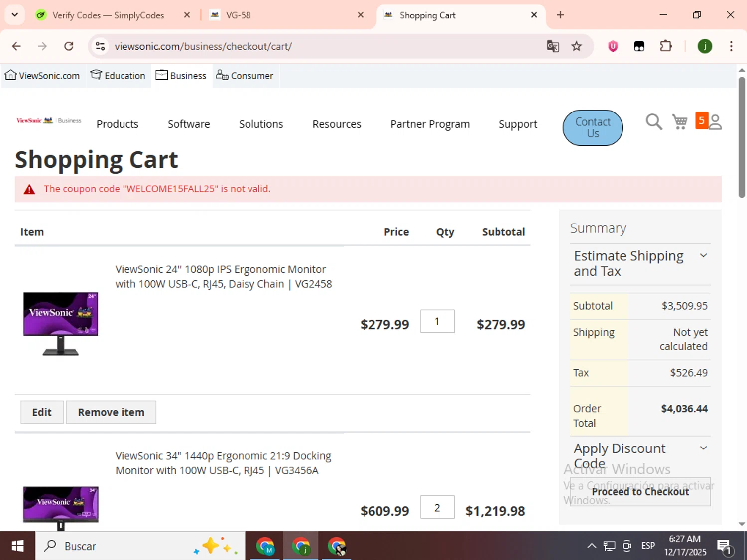
Task: Open first Chrome icon in taskbar
Action: pos(265,546)
